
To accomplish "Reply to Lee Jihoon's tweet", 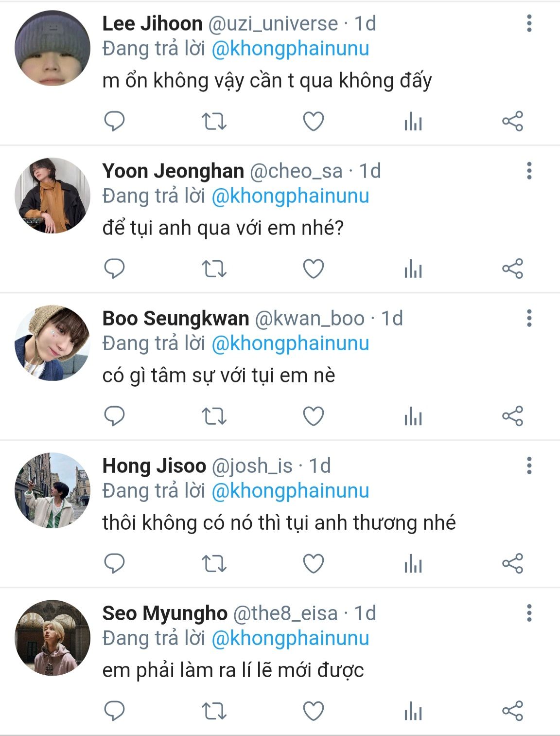I will tap(115, 121).
